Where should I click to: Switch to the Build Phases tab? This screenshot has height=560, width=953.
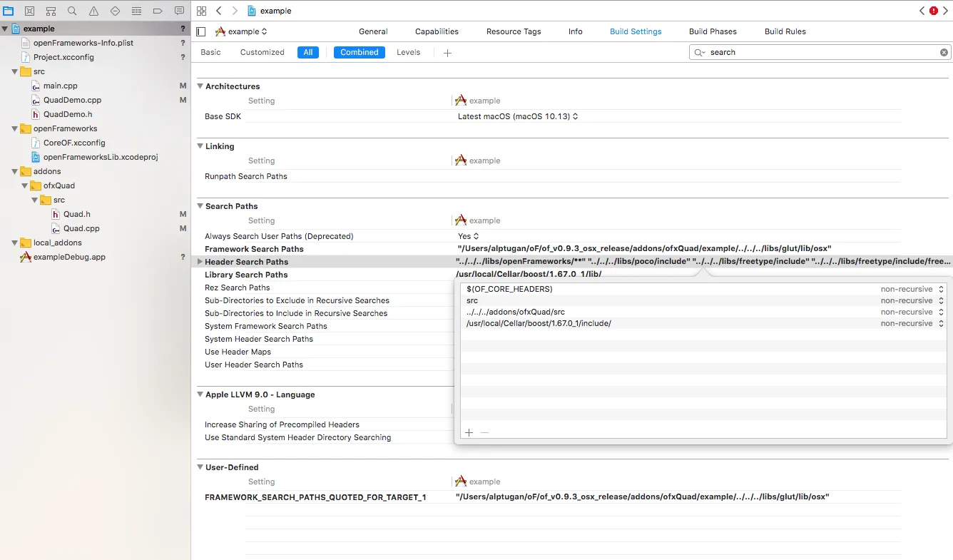click(713, 31)
